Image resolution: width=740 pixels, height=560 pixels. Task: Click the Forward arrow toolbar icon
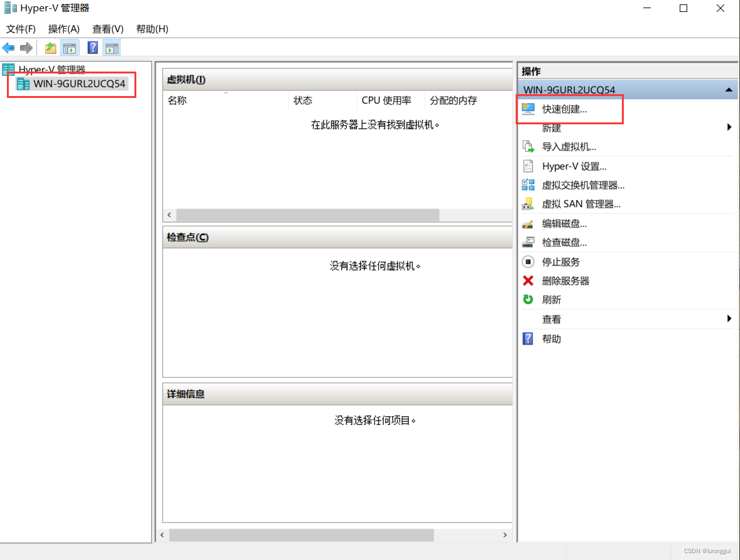(x=26, y=48)
